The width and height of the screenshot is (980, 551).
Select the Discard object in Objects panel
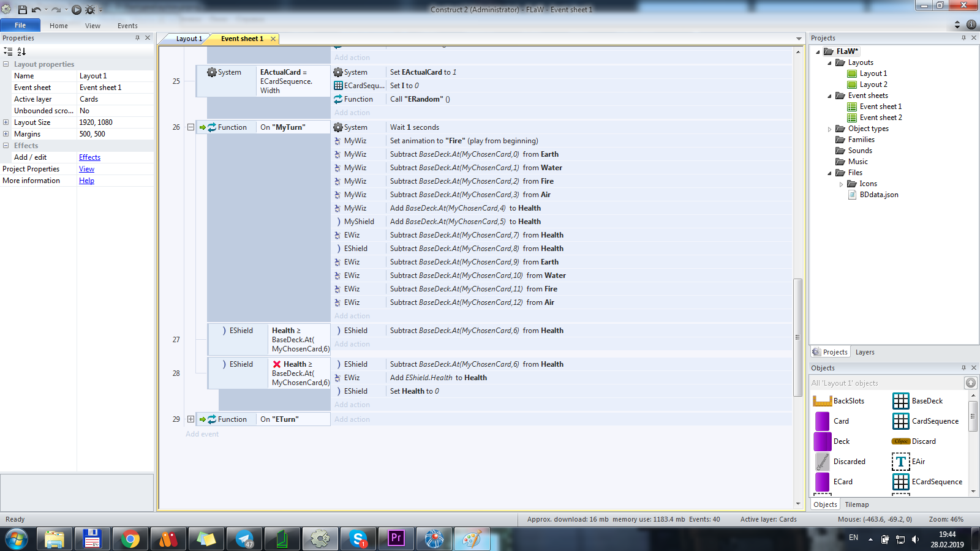[x=923, y=441]
